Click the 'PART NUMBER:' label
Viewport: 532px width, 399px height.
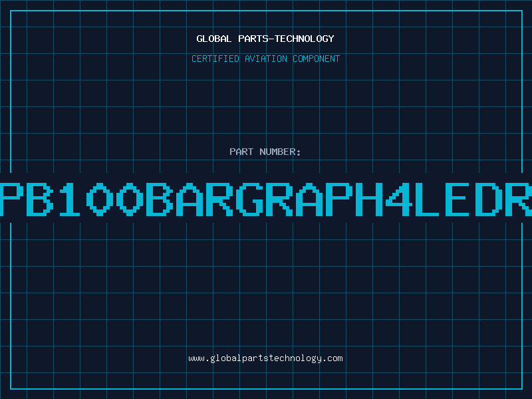[x=265, y=152]
